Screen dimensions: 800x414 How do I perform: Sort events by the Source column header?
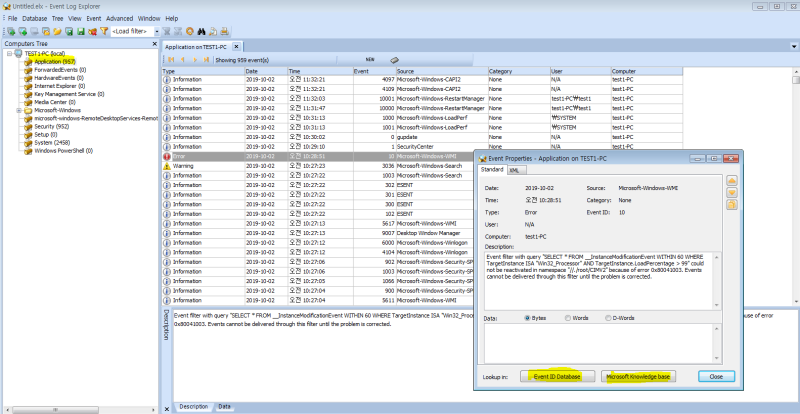441,71
